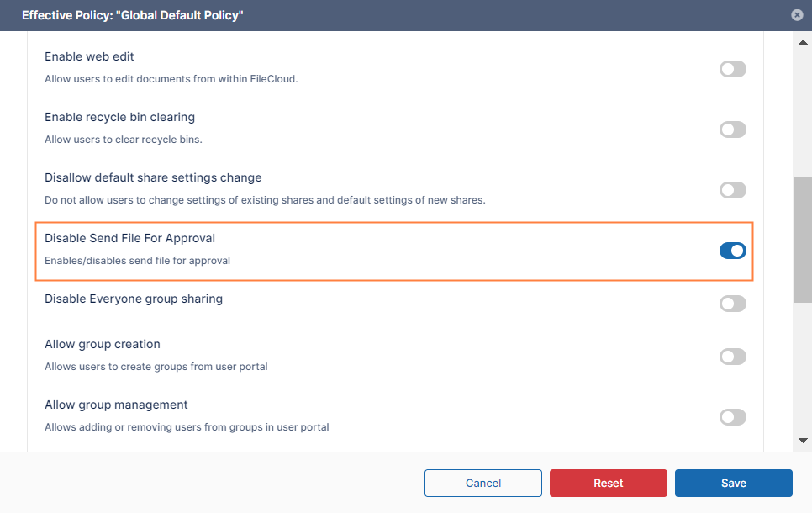
Task: Click the Cancel button
Action: point(483,483)
